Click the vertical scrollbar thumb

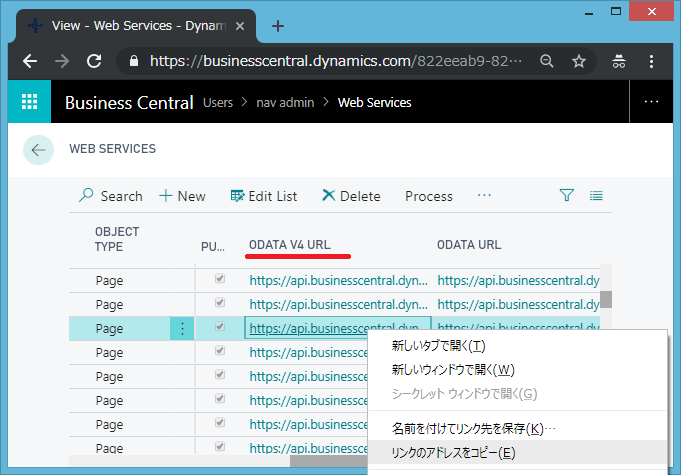tap(606, 298)
